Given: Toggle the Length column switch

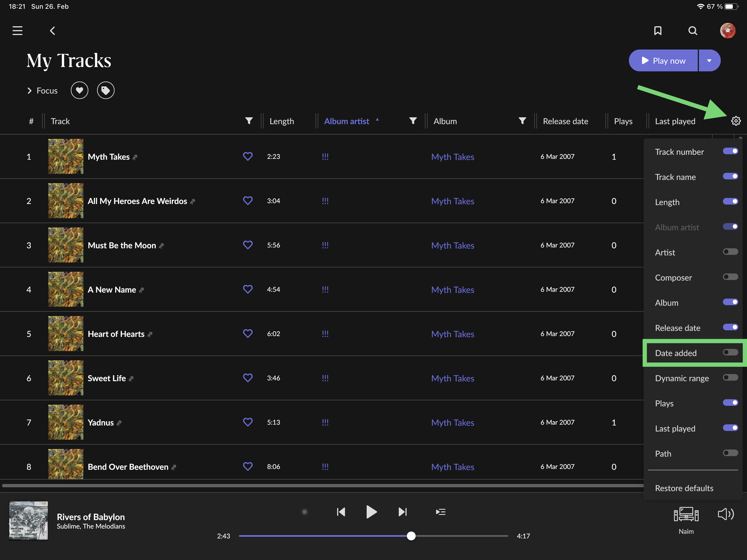Looking at the screenshot, I should 730,202.
